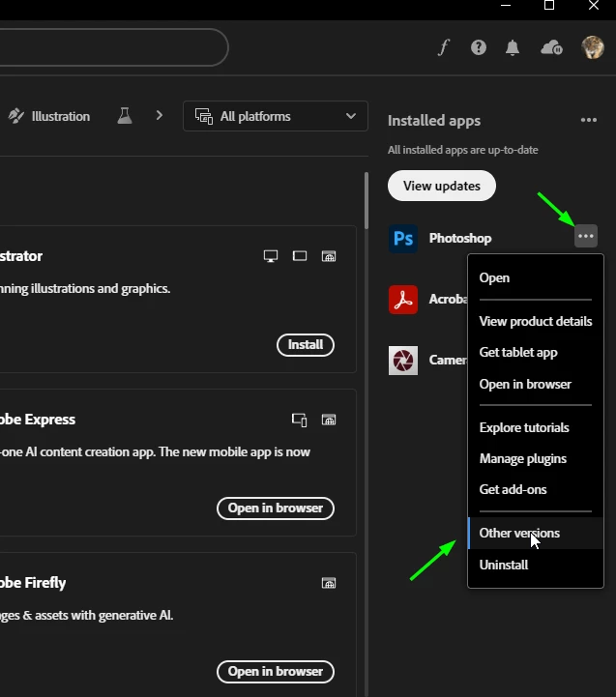Screen dimensions: 616x697
Task: Click the View updates button
Action: click(442, 186)
